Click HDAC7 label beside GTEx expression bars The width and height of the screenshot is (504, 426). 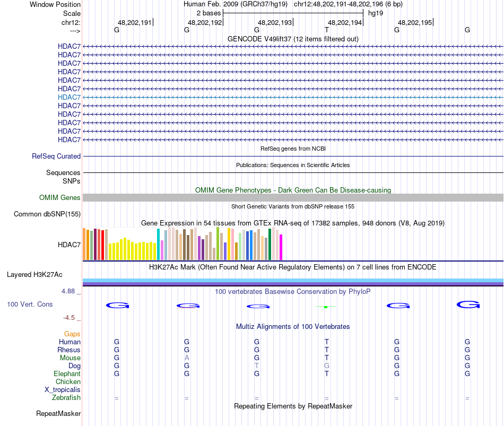pos(69,245)
